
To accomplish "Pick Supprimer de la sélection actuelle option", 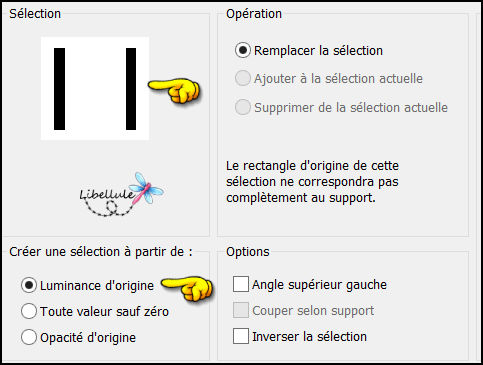I will [243, 107].
